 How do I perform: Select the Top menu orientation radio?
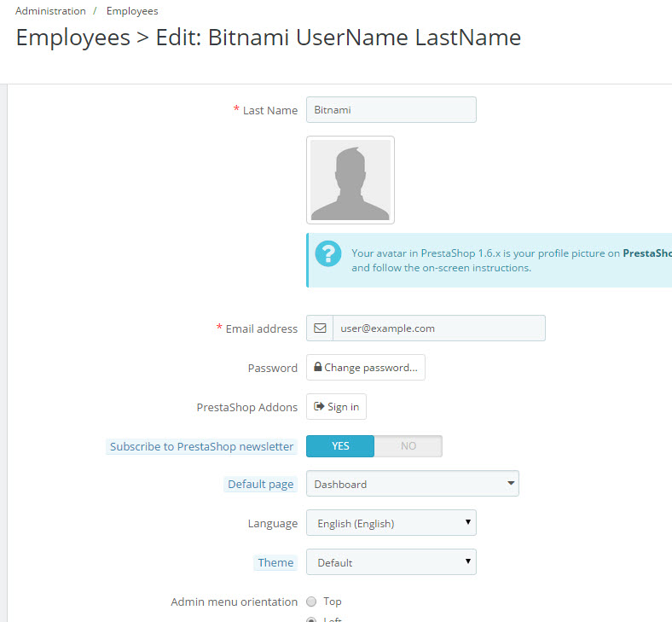311,602
